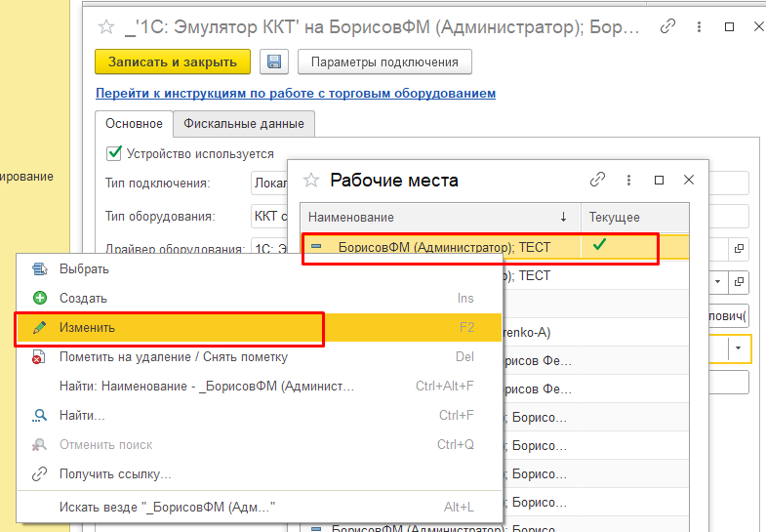Screen dimensions: 766x532
Task: Choose Пометить на удаление / Снять пометку
Action: (x=260, y=357)
